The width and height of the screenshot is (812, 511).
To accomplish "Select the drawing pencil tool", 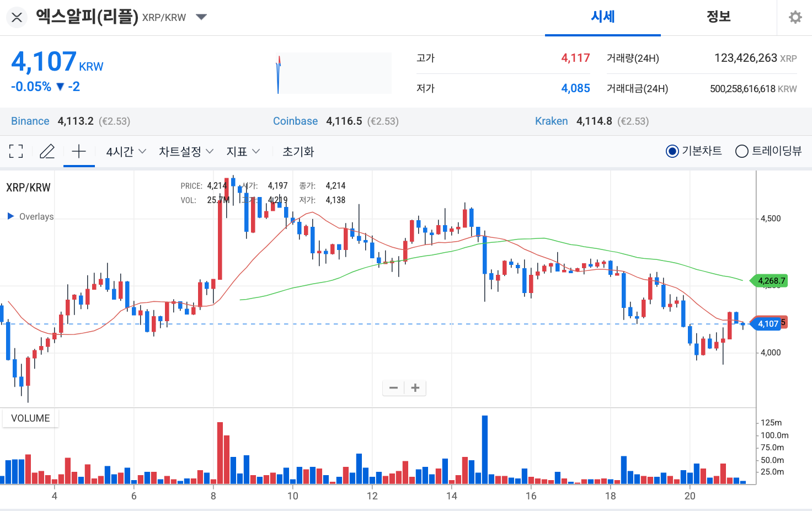I will click(47, 151).
